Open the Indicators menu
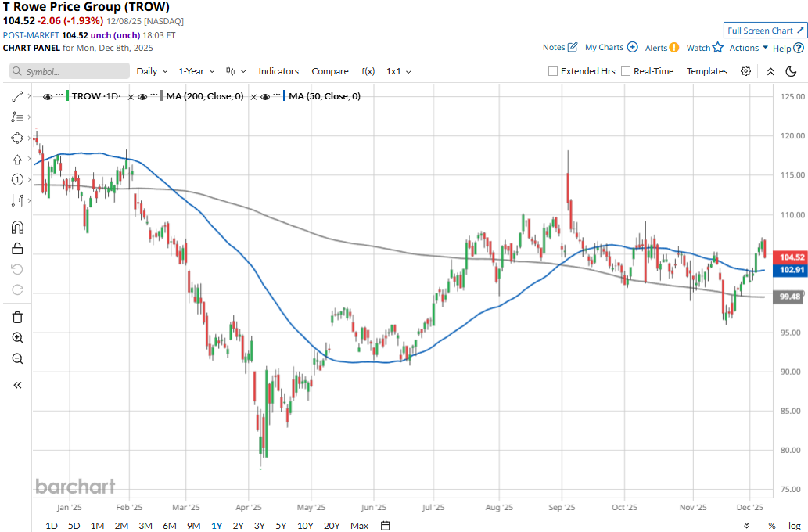 click(278, 71)
